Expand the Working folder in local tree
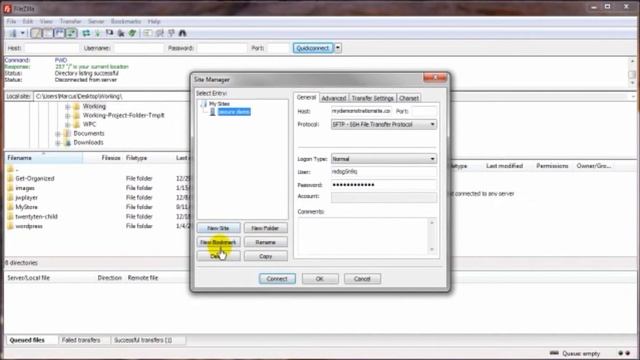Screen dimensions: 640x360 [67, 107]
